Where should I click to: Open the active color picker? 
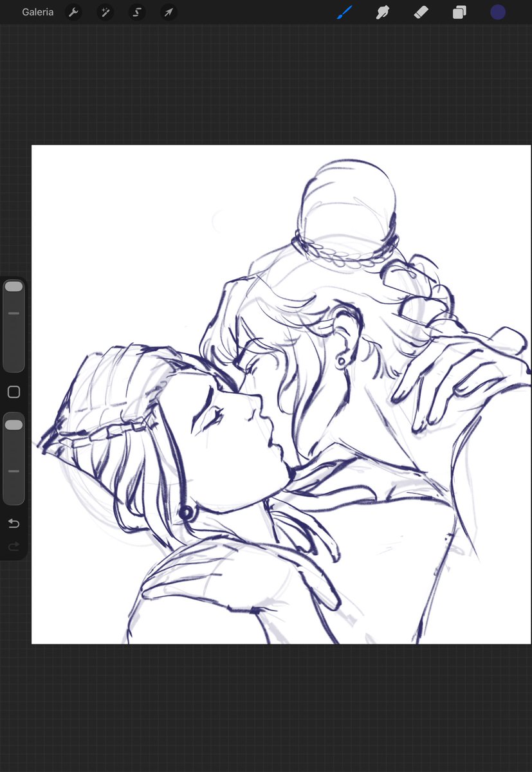point(498,12)
